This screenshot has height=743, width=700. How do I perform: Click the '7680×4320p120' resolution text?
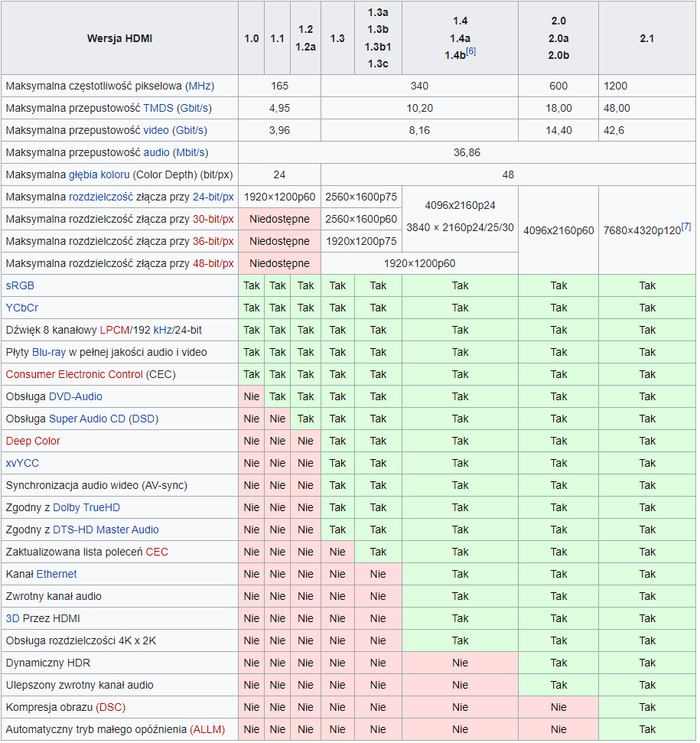[x=642, y=231]
